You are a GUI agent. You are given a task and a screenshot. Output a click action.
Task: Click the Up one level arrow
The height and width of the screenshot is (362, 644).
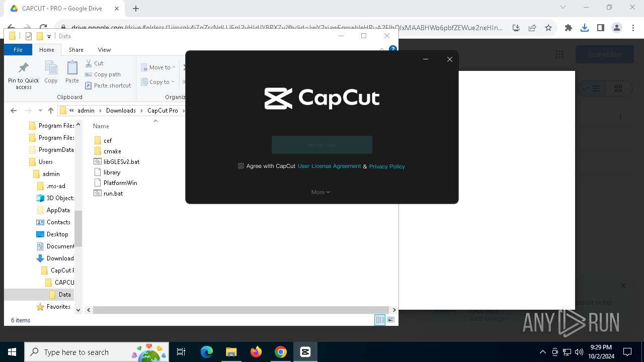click(51, 111)
